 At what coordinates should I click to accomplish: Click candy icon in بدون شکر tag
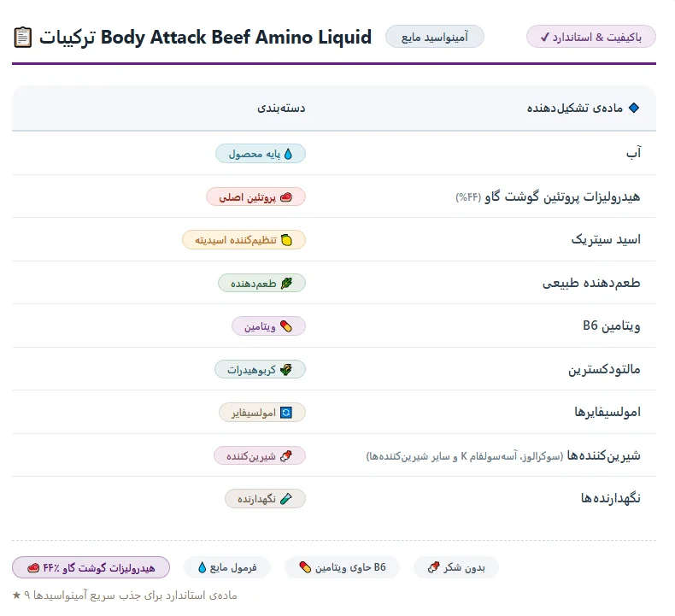point(433,567)
